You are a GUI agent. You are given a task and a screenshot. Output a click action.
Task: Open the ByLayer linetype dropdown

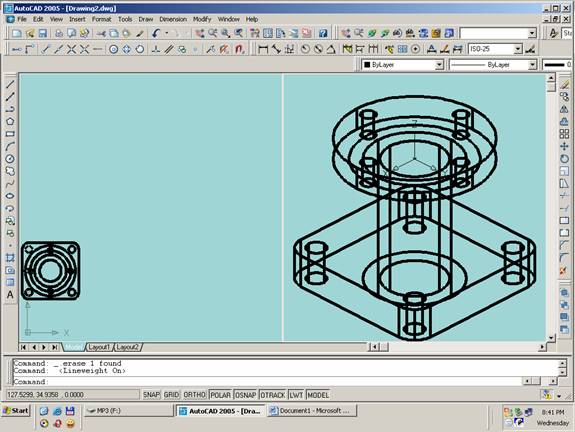click(532, 65)
